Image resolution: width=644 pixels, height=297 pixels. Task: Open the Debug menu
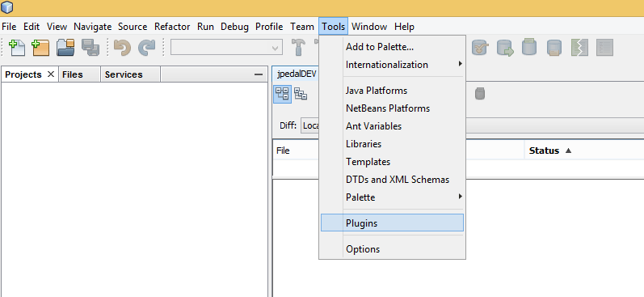[234, 27]
